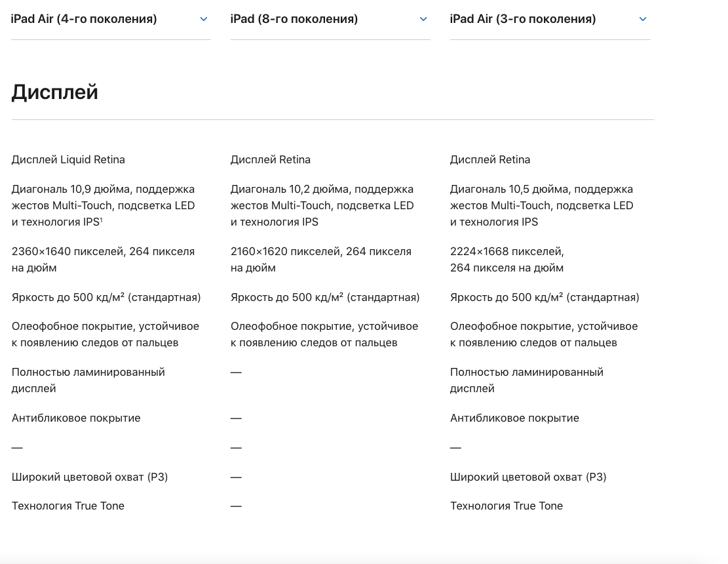Click Олеофобное покрытие text in iPad Air 4 column
Viewport: 728px width, 564px height.
tap(105, 334)
